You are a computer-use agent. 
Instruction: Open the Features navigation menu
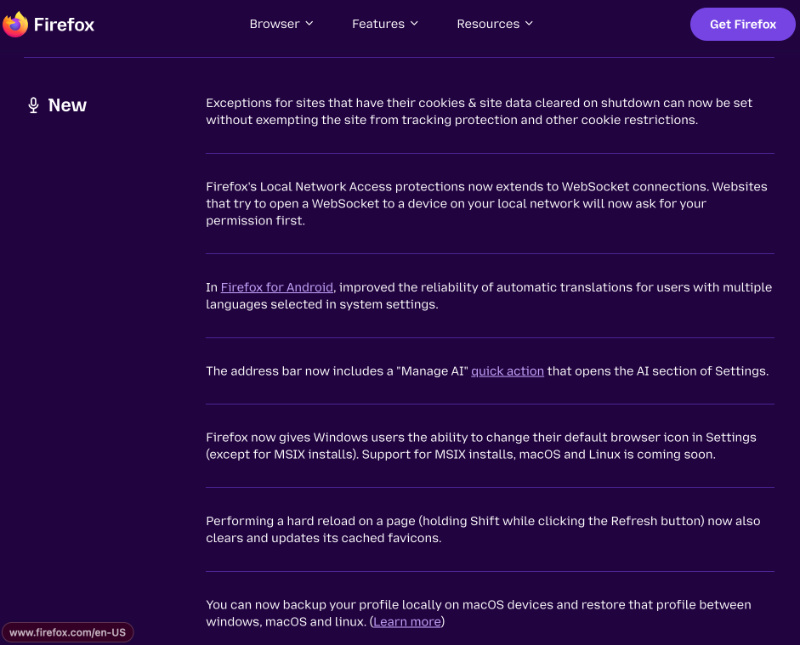[x=385, y=24]
